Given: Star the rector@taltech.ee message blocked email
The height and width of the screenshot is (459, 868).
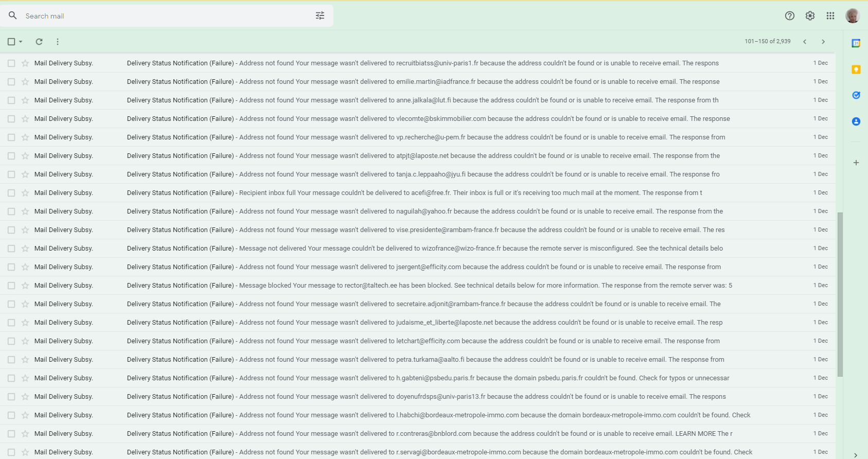Looking at the screenshot, I should 25,286.
